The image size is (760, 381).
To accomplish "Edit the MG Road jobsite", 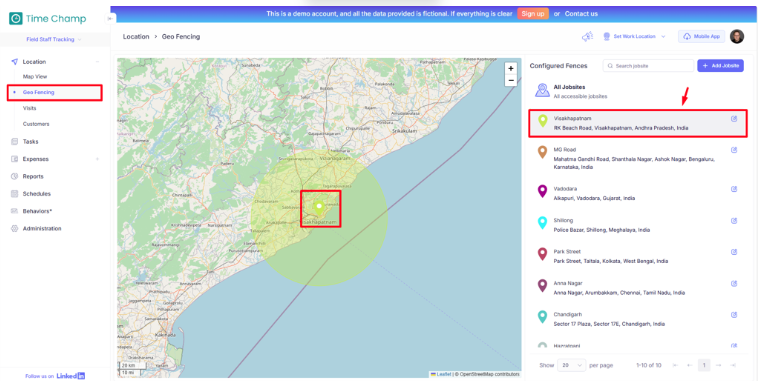I will click(x=734, y=150).
